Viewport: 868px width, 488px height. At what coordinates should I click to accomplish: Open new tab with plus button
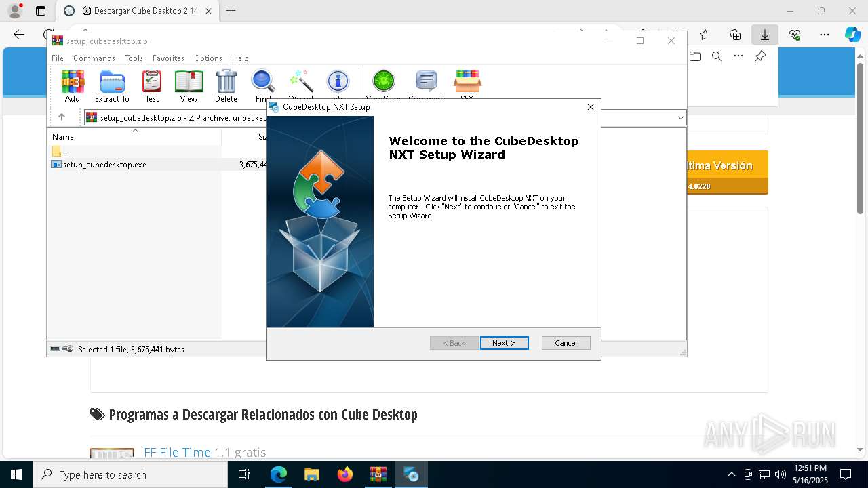coord(231,11)
